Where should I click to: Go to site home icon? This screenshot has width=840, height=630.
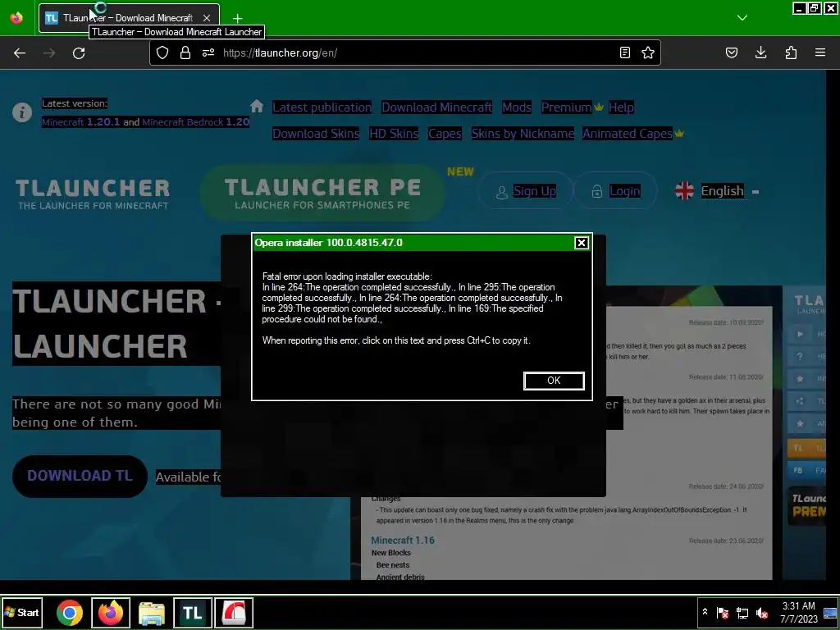(x=257, y=106)
